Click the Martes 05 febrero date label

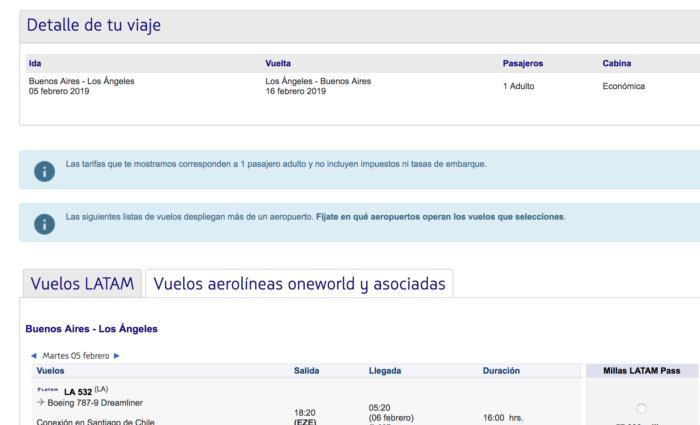75,355
